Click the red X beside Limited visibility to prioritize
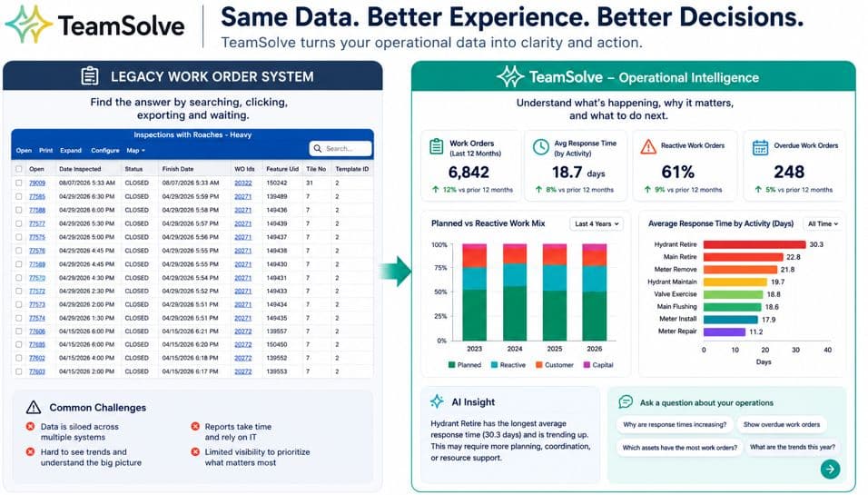The width and height of the screenshot is (868, 495). pyautogui.click(x=195, y=451)
